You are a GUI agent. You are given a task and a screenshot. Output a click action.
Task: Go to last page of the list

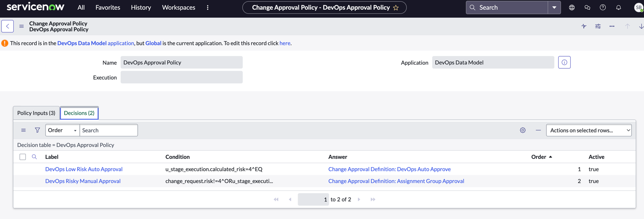(373, 199)
